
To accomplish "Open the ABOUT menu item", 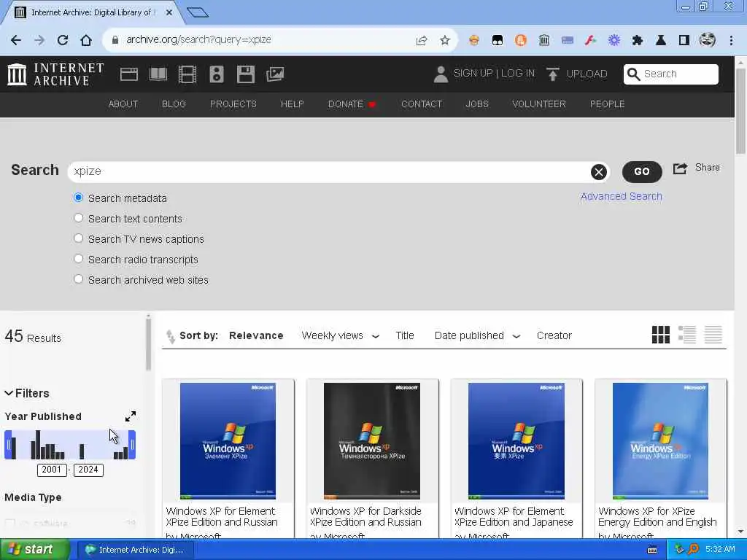I will click(123, 104).
